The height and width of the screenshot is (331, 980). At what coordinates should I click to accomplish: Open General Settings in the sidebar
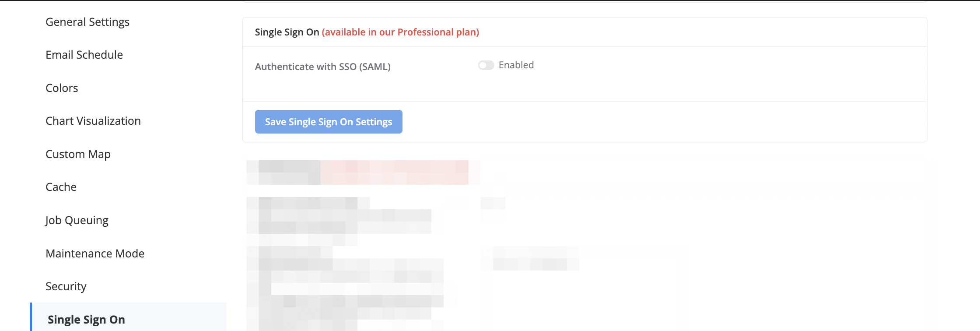[87, 22]
